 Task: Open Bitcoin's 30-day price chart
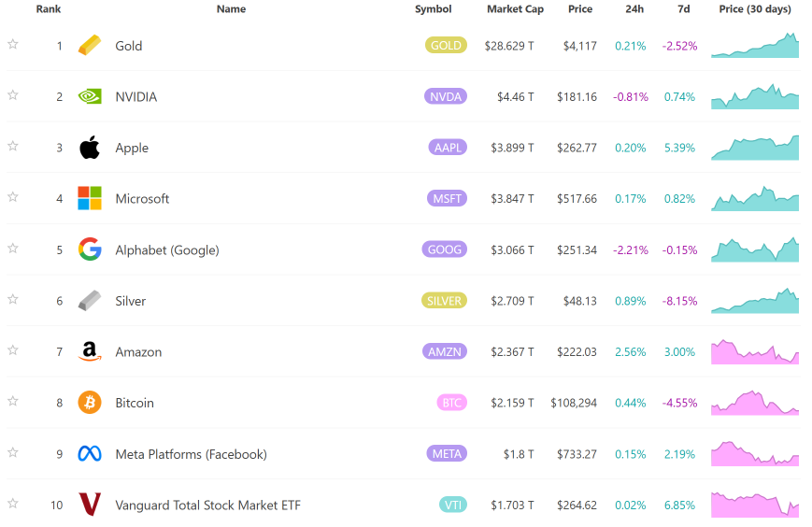tap(755, 403)
